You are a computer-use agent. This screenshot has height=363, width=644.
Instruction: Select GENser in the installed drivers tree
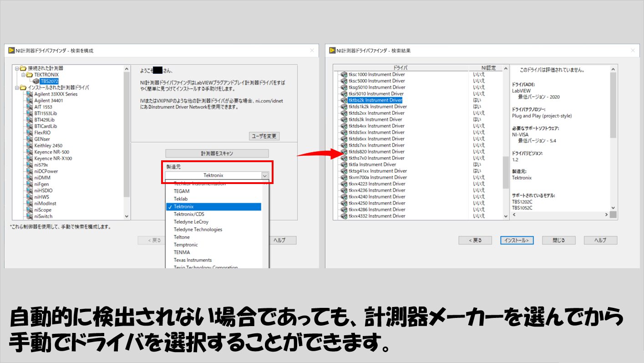tap(42, 139)
